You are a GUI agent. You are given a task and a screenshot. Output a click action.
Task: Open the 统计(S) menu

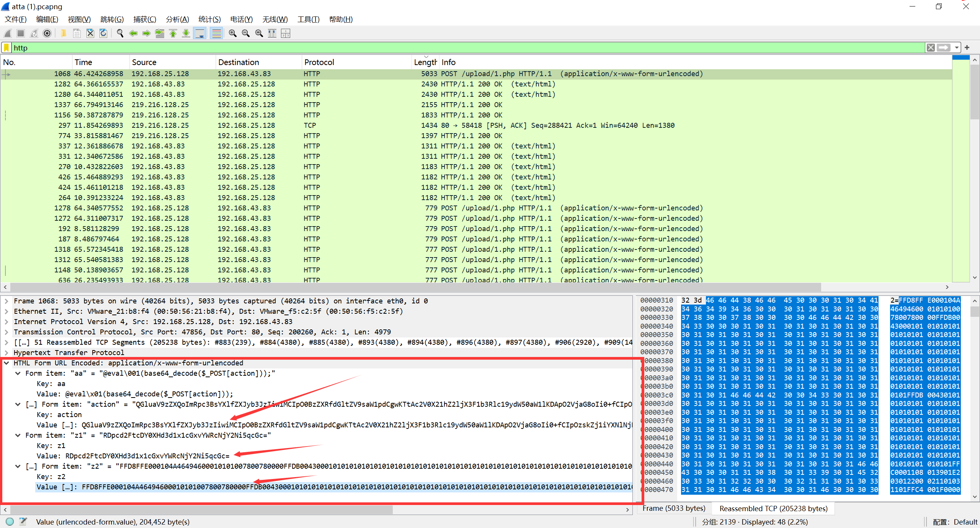click(x=209, y=20)
